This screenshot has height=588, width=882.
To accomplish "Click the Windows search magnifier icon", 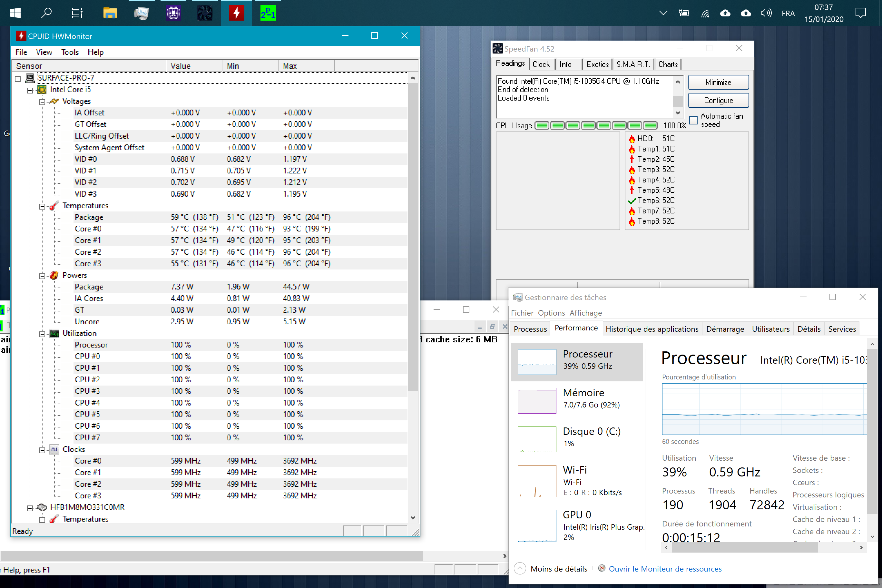I will 46,13.
